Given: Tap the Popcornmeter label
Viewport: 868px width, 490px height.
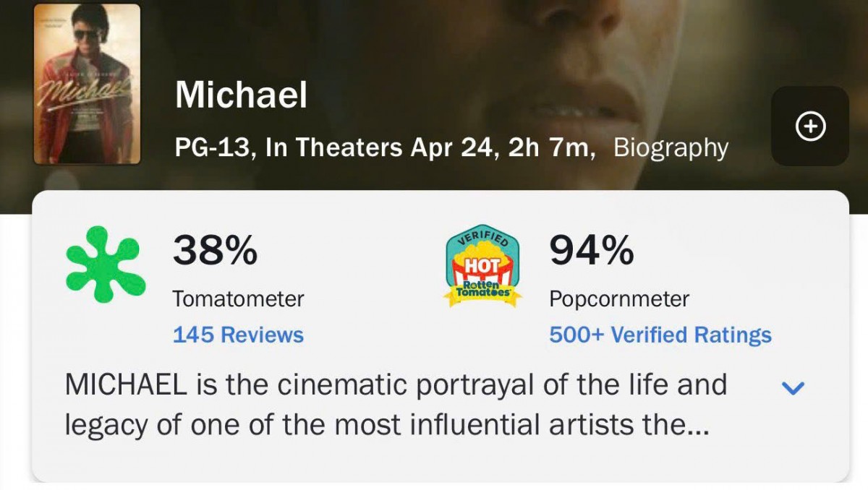Looking at the screenshot, I should click(619, 298).
